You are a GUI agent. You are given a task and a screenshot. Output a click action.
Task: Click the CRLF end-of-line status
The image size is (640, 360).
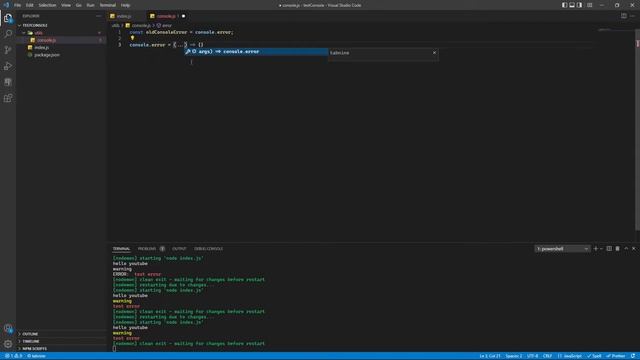(x=547, y=356)
